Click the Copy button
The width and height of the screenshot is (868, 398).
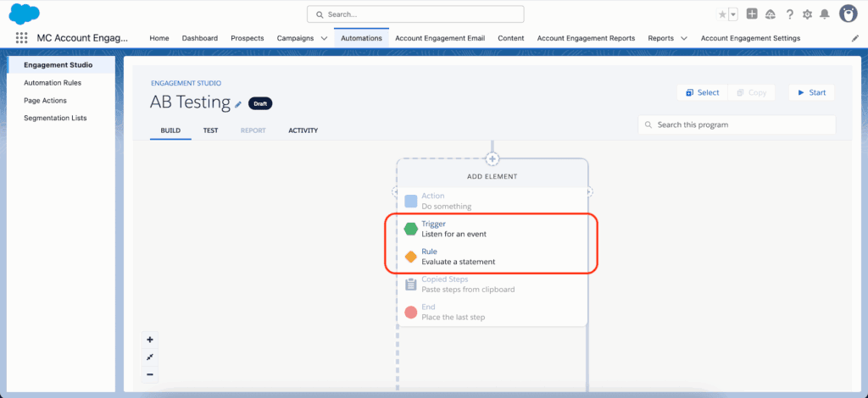click(751, 92)
